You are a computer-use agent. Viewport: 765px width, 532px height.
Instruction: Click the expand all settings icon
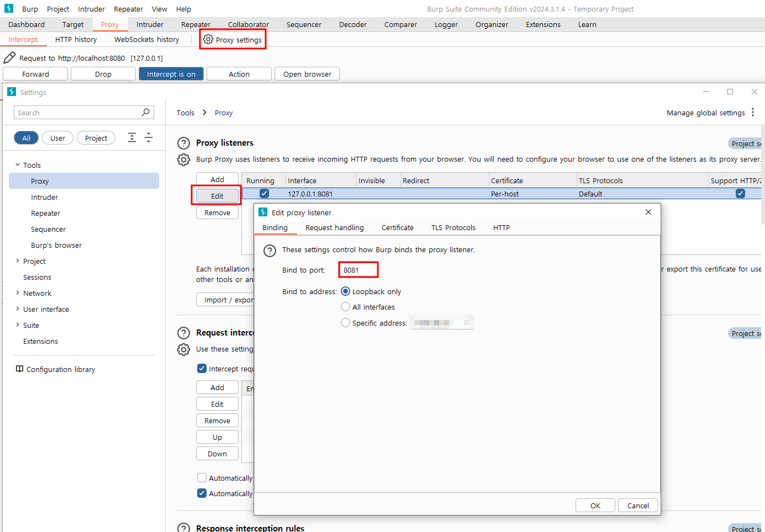point(132,137)
